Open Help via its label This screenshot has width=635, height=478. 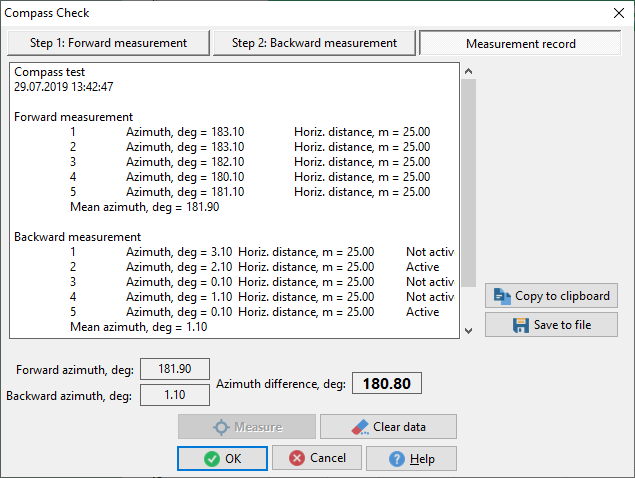click(x=422, y=459)
